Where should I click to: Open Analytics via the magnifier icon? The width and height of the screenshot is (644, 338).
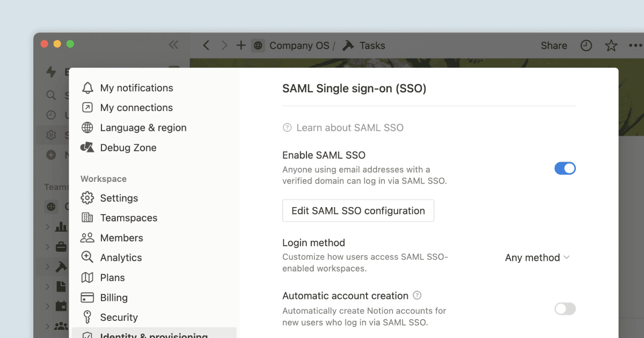coord(87,258)
